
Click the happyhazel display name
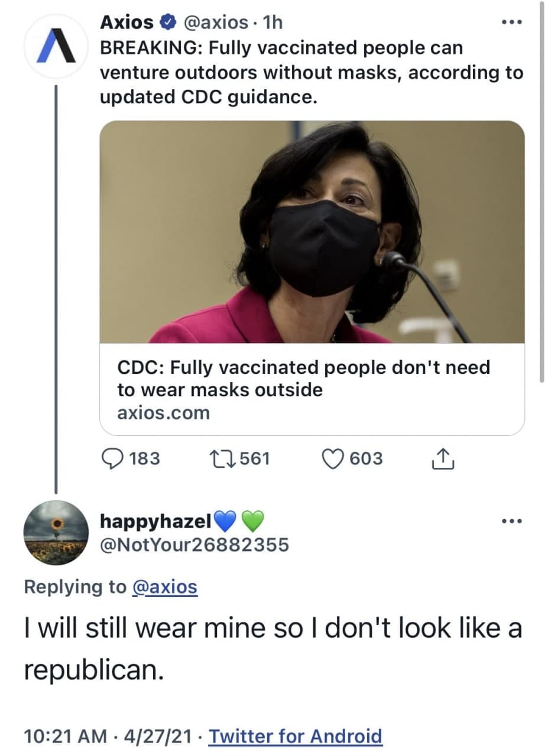(155, 521)
